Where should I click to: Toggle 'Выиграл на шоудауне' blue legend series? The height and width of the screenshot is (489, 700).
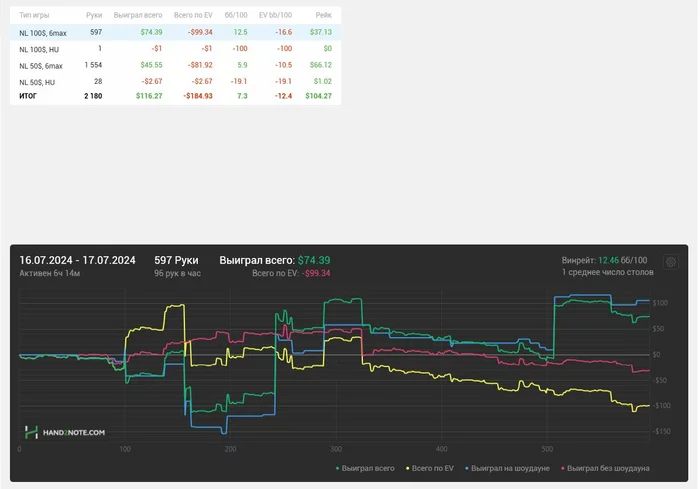point(507,468)
